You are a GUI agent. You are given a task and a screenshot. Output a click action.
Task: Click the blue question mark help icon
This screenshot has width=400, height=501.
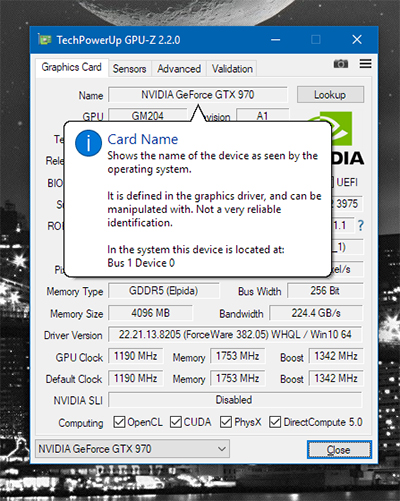[360, 225]
